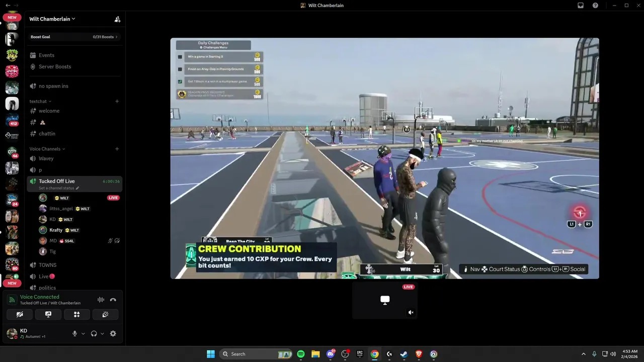Open the activities launcher button
The height and width of the screenshot is (362, 644).
(x=77, y=314)
